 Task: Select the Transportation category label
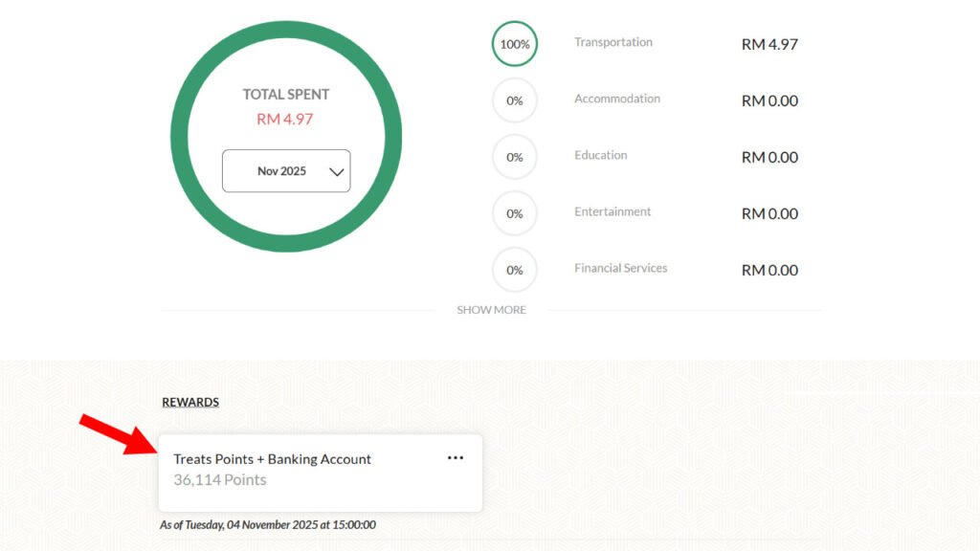point(613,42)
